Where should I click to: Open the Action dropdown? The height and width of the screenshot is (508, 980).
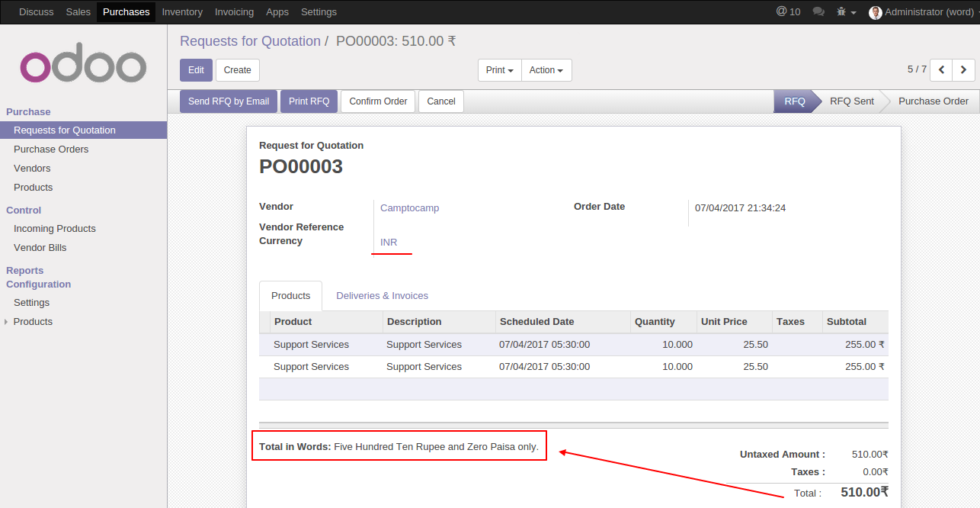click(546, 70)
